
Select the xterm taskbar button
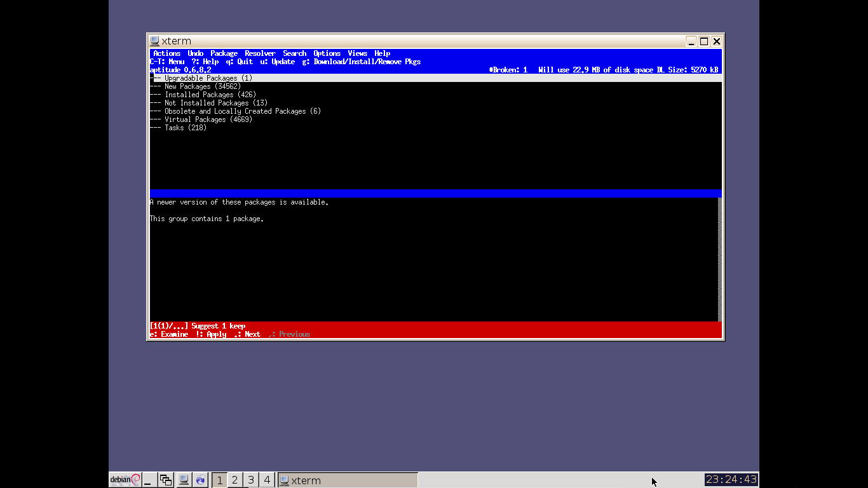(348, 480)
